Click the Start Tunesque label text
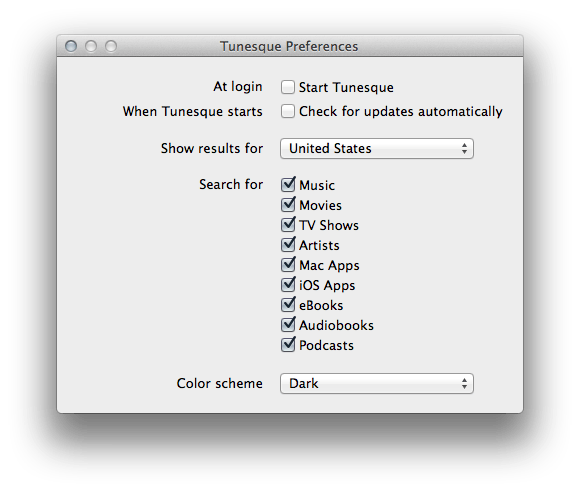The width and height of the screenshot is (580, 492). point(346,88)
